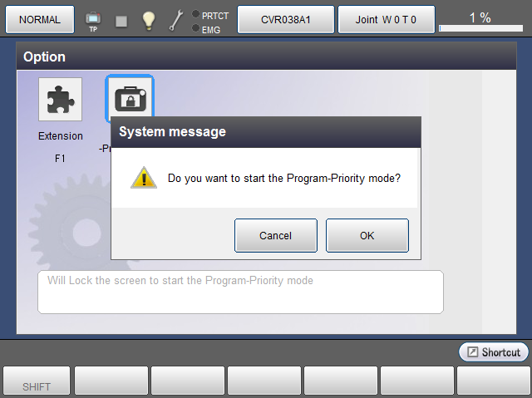The height and width of the screenshot is (398, 532).
Task: Dismiss the dialog with Cancel
Action: tap(275, 235)
